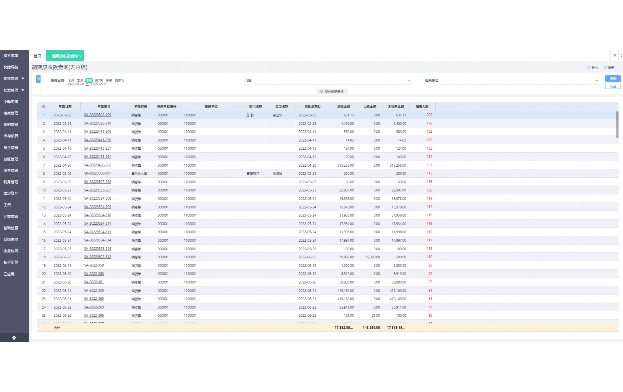Click the vertical scrollbar of the table

pyautogui.click(x=617, y=125)
